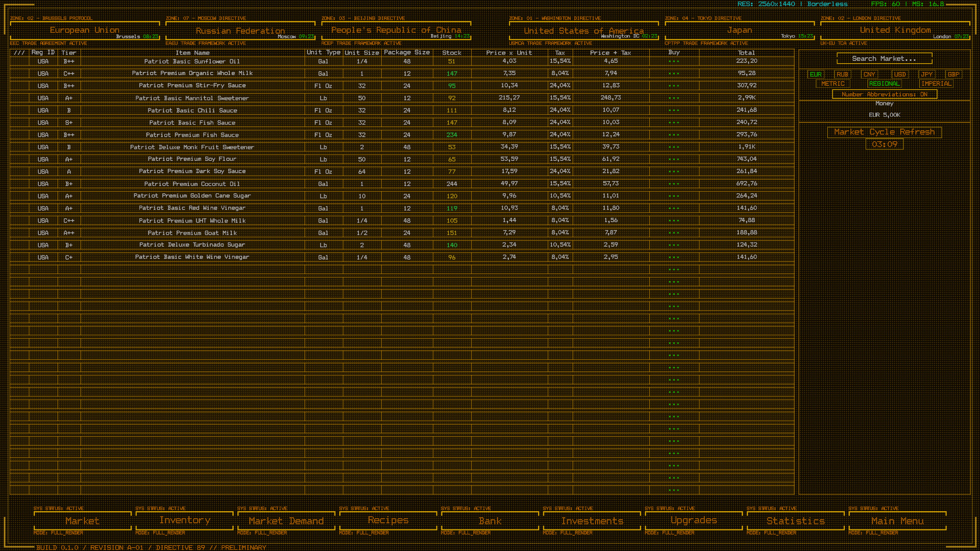Switch currency to USD

[900, 74]
